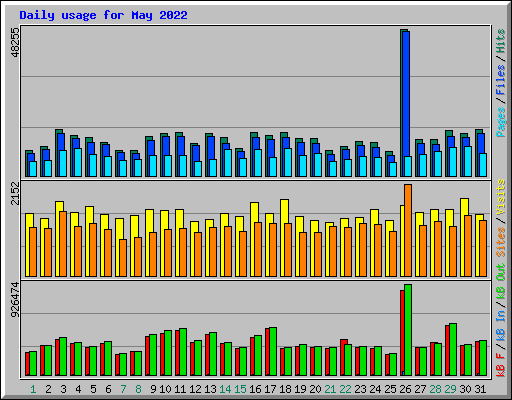Click day label 7 on the x-axis
The width and height of the screenshot is (512, 400).
tap(123, 389)
